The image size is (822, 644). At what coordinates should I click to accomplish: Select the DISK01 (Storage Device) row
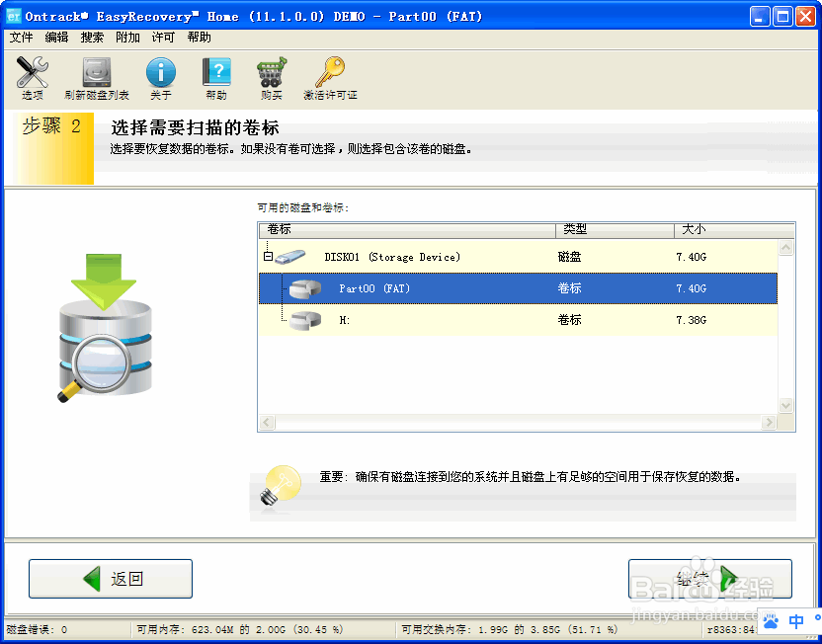(x=518, y=257)
